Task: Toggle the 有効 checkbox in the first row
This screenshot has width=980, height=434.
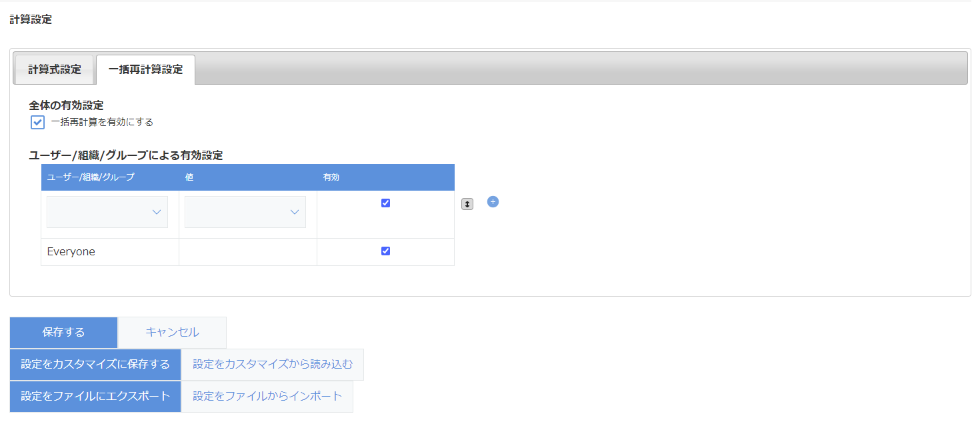Action: (x=385, y=203)
